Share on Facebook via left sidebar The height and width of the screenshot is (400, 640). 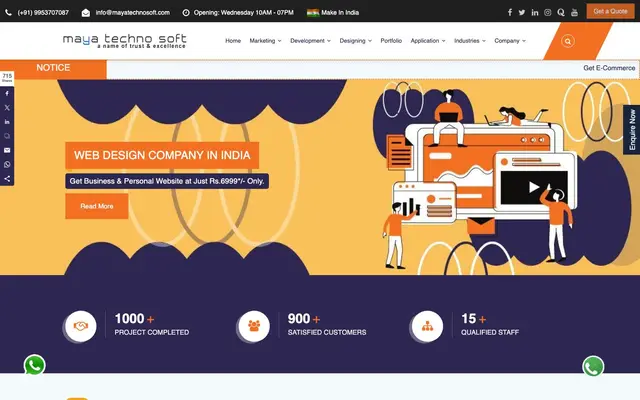click(7, 93)
